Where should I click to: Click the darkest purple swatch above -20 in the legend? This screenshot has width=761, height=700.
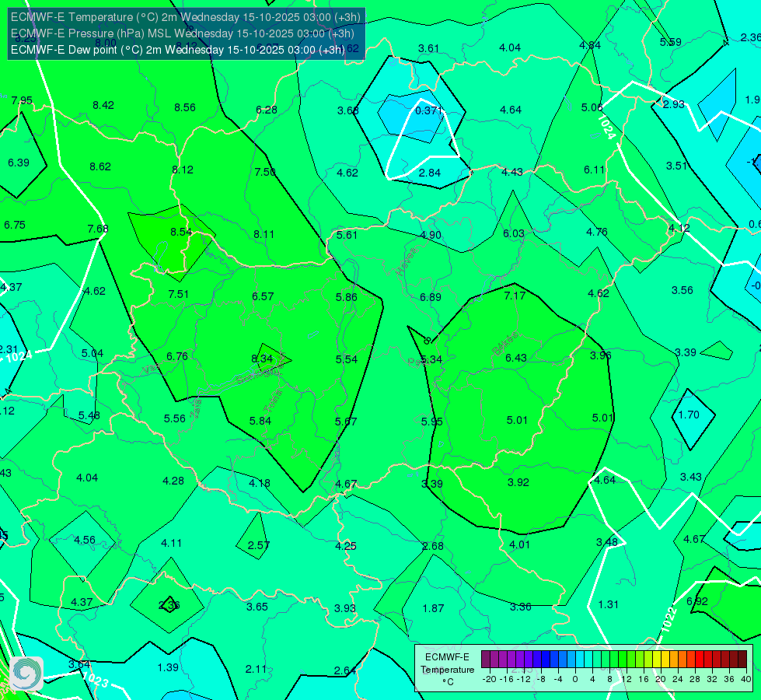[485, 660]
